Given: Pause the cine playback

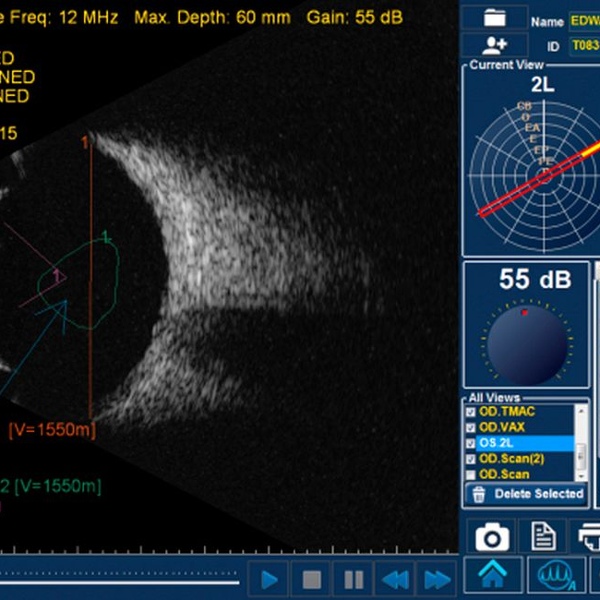Looking at the screenshot, I should coord(353,580).
